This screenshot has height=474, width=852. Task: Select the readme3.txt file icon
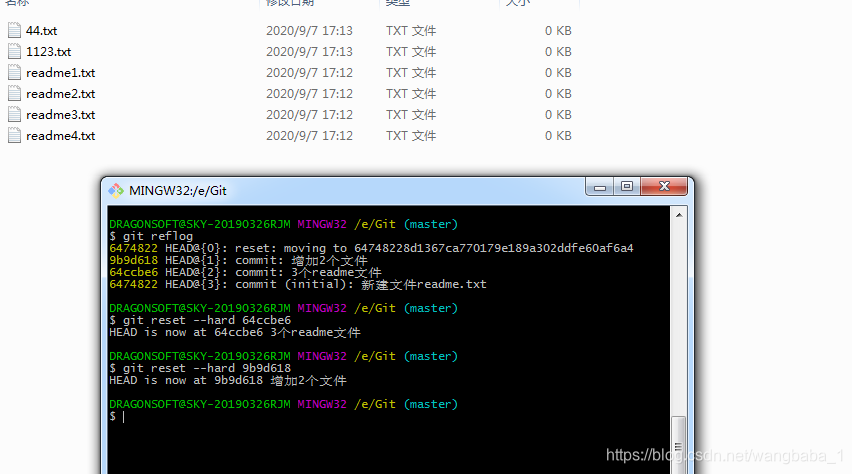[x=15, y=115]
